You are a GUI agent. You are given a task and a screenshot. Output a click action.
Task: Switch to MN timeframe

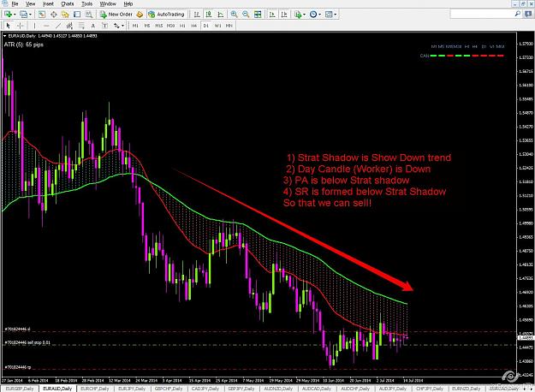[229, 26]
